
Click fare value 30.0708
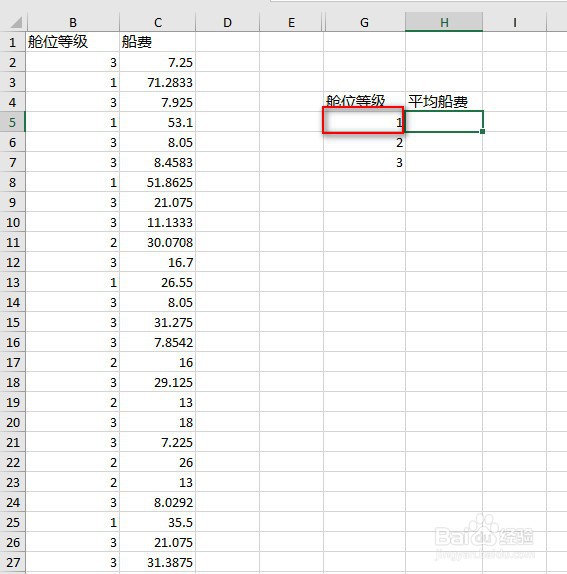[x=158, y=242]
